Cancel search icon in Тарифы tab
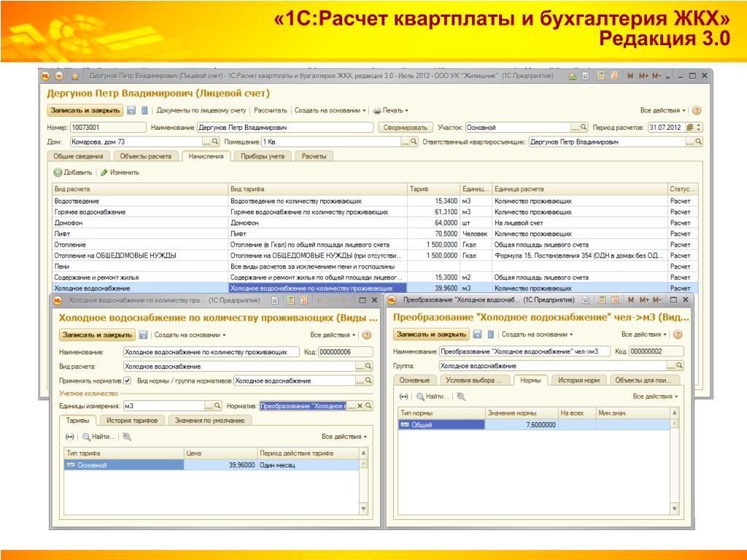The width and height of the screenshot is (747, 560). point(127,437)
